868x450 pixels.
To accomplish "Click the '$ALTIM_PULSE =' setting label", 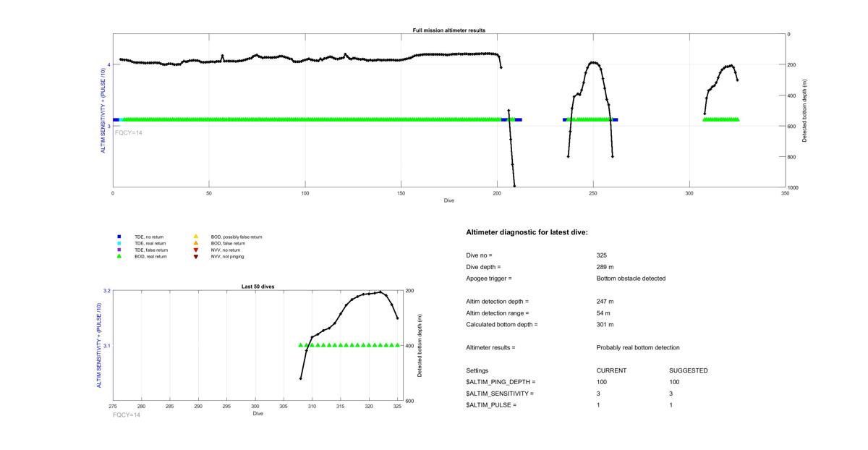I will 492,405.
